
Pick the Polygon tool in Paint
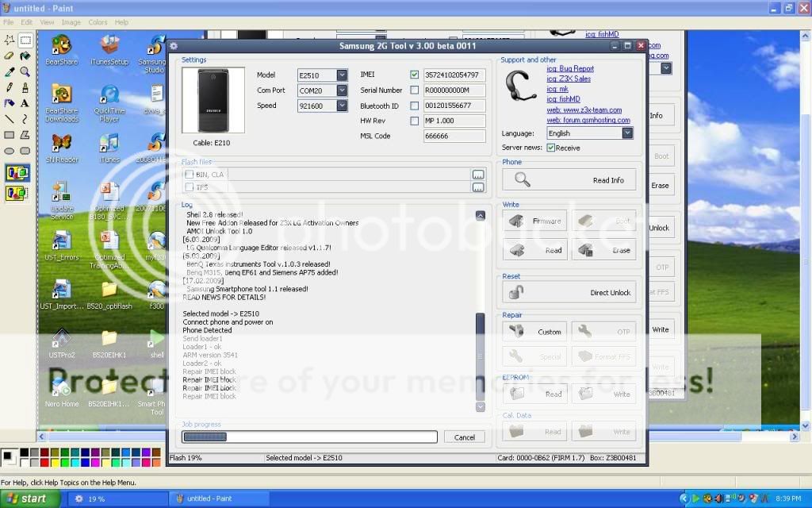pos(25,135)
